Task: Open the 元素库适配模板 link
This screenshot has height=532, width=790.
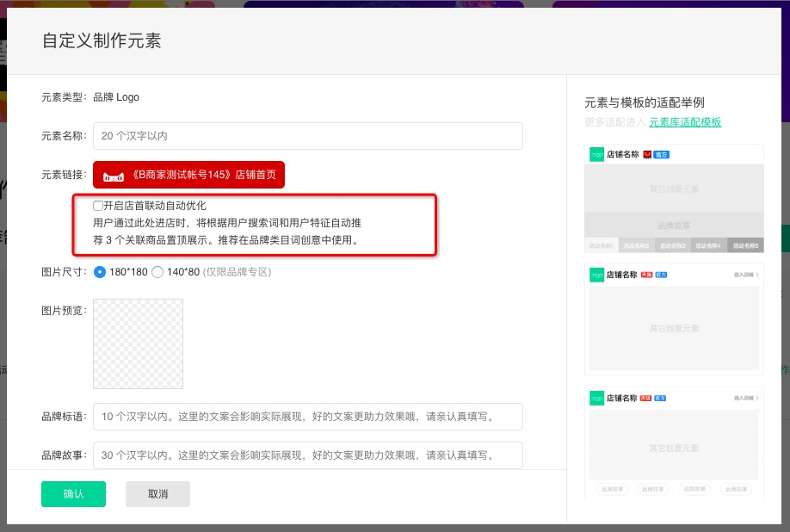Action: click(685, 122)
